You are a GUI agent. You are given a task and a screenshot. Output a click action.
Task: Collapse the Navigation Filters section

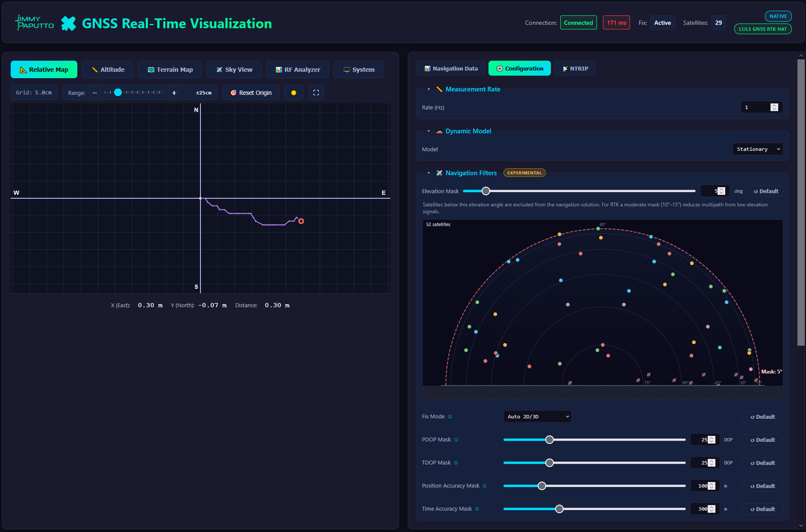429,173
